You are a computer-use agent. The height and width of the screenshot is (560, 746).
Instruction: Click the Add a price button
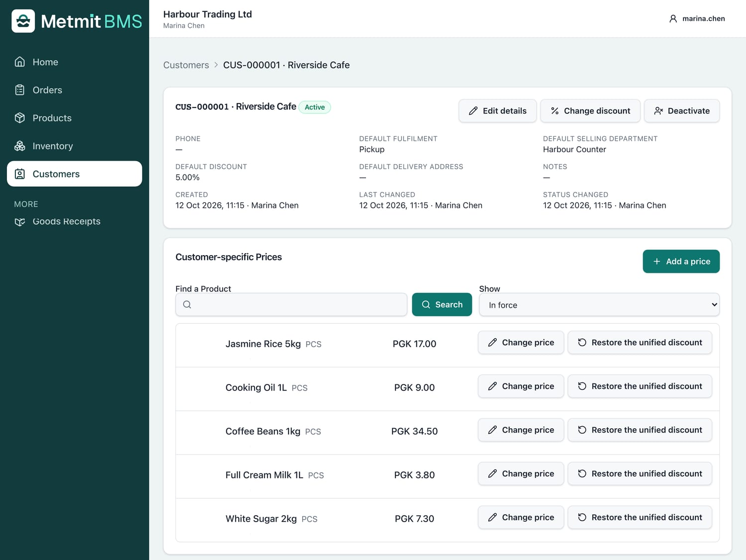[681, 261]
